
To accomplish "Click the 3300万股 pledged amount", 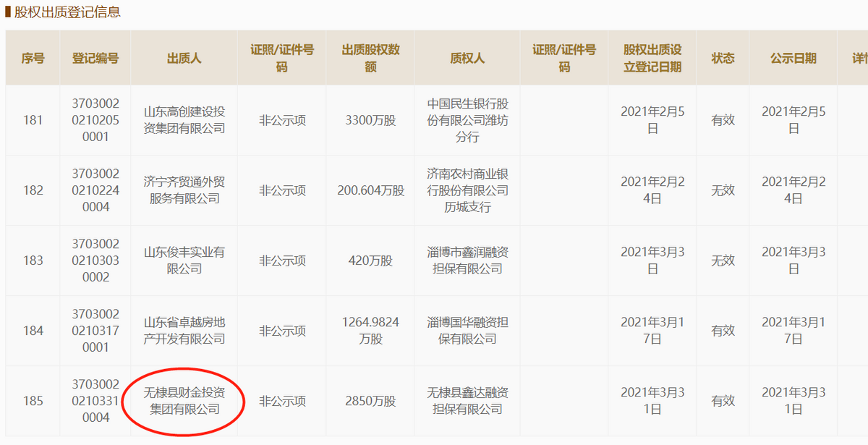I will pyautogui.click(x=370, y=120).
